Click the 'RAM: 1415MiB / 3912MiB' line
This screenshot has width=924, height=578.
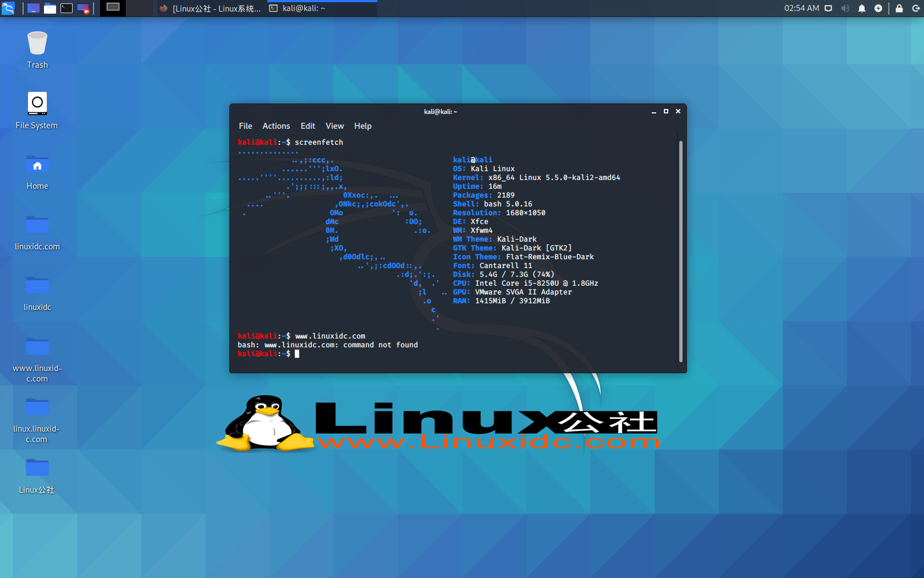502,301
